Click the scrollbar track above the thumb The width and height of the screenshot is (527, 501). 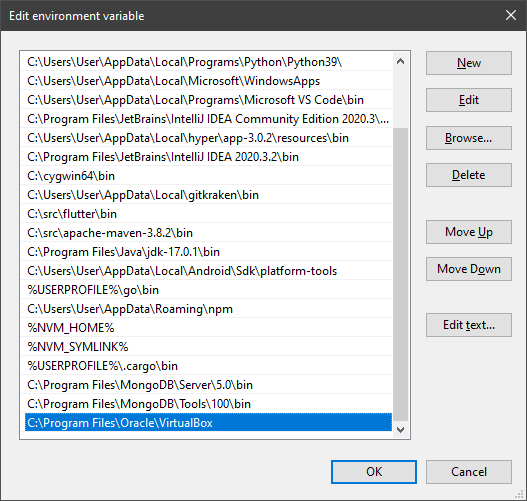tap(400, 99)
